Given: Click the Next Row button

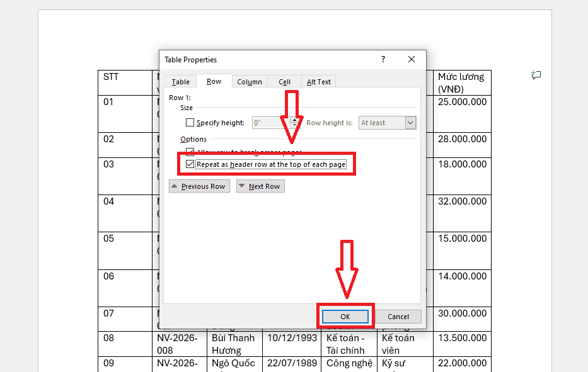Looking at the screenshot, I should (260, 186).
